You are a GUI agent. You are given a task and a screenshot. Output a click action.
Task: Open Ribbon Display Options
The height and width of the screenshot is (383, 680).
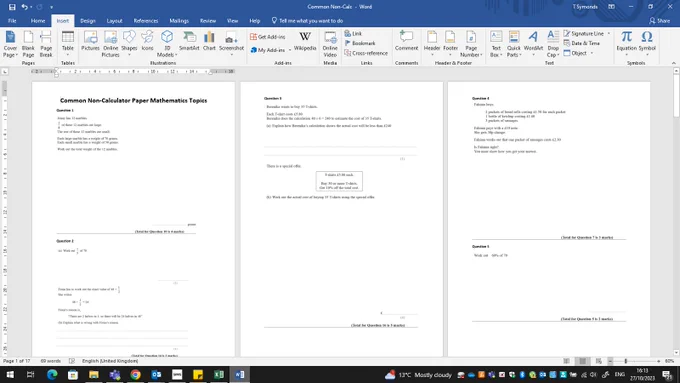pyautogui.click(x=611, y=7)
